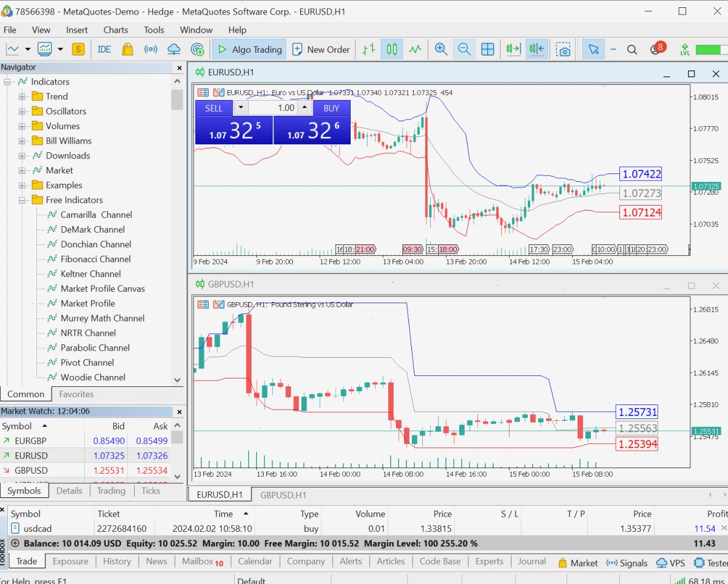Click the New Order button
The height and width of the screenshot is (584, 728).
(x=321, y=49)
